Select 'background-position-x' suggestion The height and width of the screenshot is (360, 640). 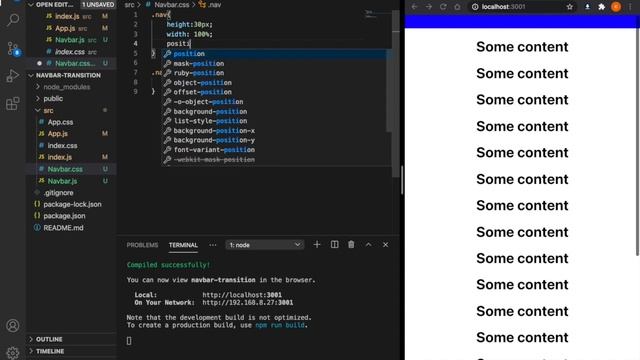pos(274,131)
